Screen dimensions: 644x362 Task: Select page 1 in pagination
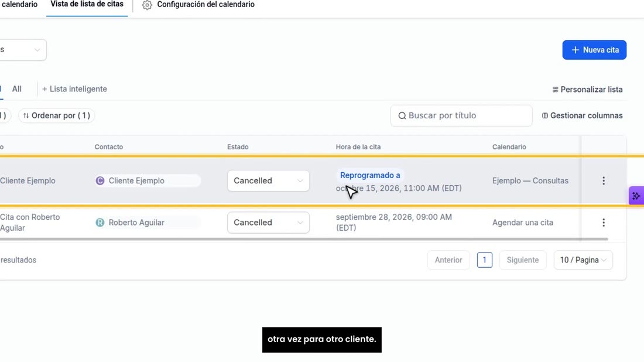tap(485, 260)
